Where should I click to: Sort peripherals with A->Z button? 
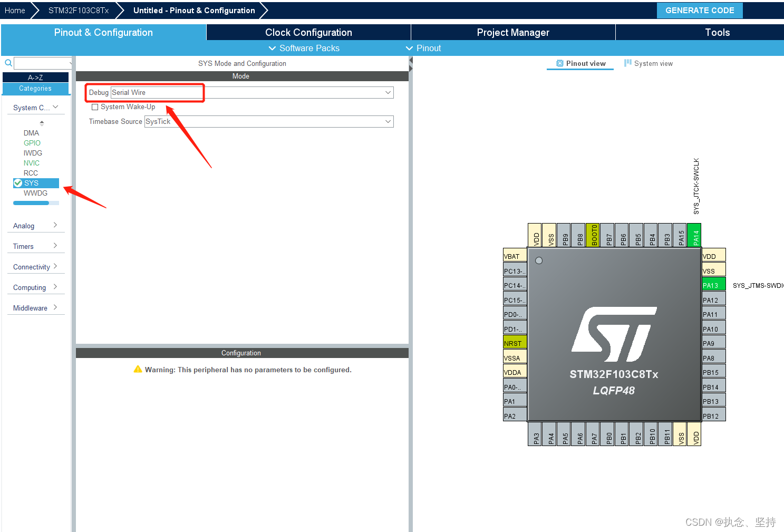[35, 78]
